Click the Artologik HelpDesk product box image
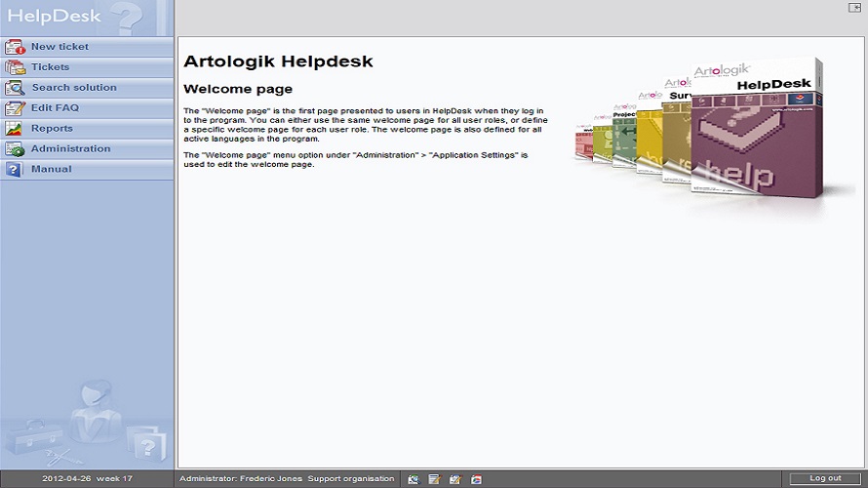Screen dimensions: 868x488 tap(757, 129)
